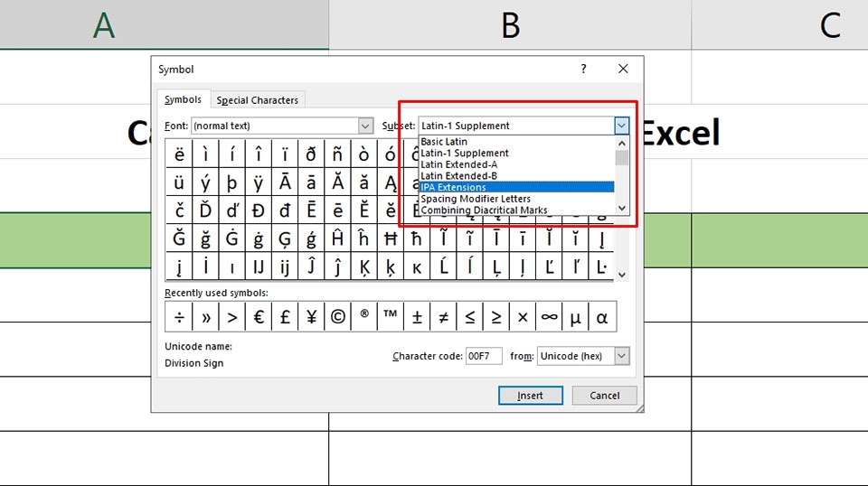
Task: Select the pound £ recently used symbol
Action: tap(285, 317)
